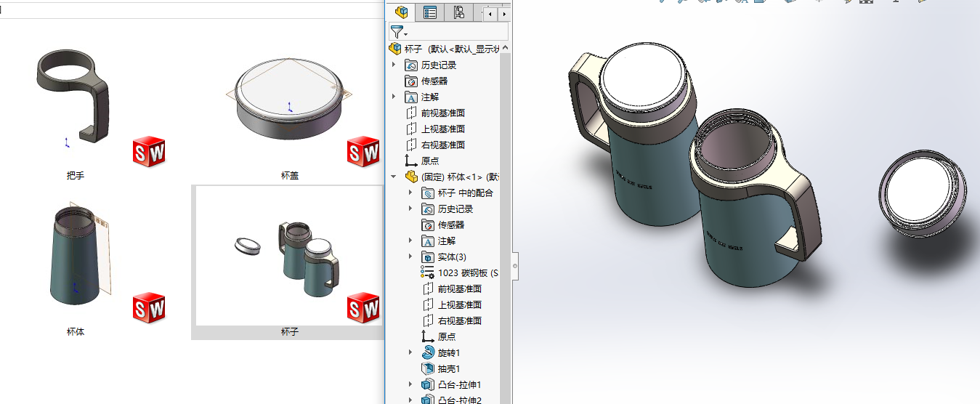Viewport: 980px width, 404px height.
Task: Click the top-level 原点 origin icon
Action: coord(411,161)
